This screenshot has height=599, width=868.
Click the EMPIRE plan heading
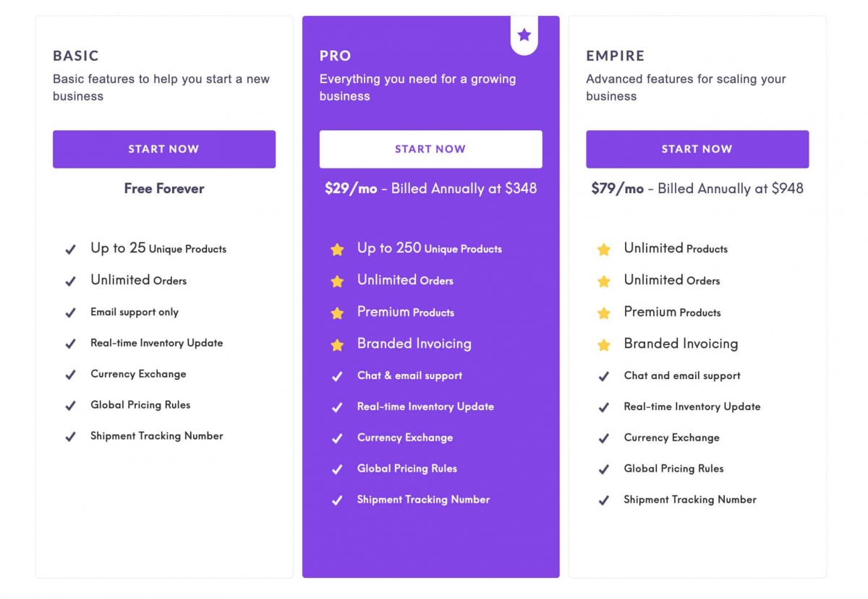(616, 56)
